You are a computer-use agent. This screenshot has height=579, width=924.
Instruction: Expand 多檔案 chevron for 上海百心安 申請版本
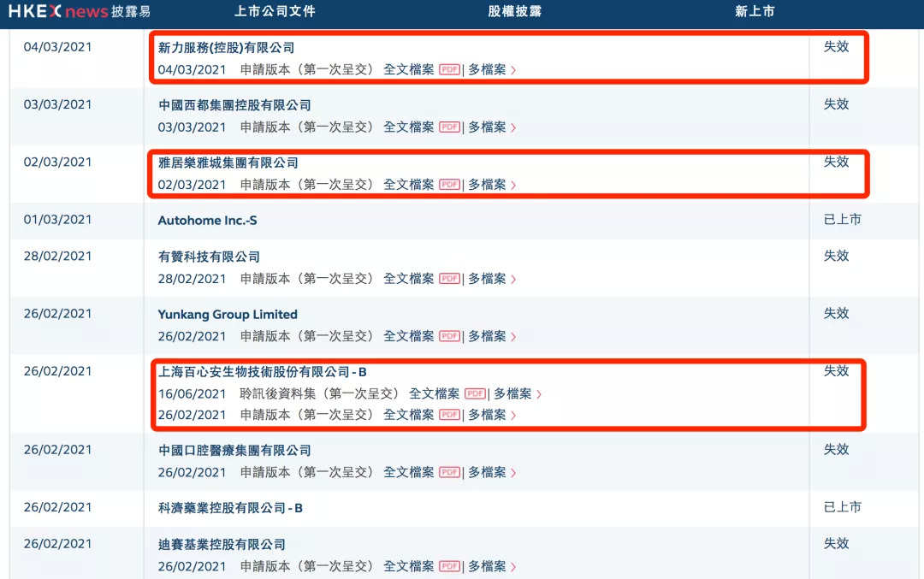[x=514, y=416]
